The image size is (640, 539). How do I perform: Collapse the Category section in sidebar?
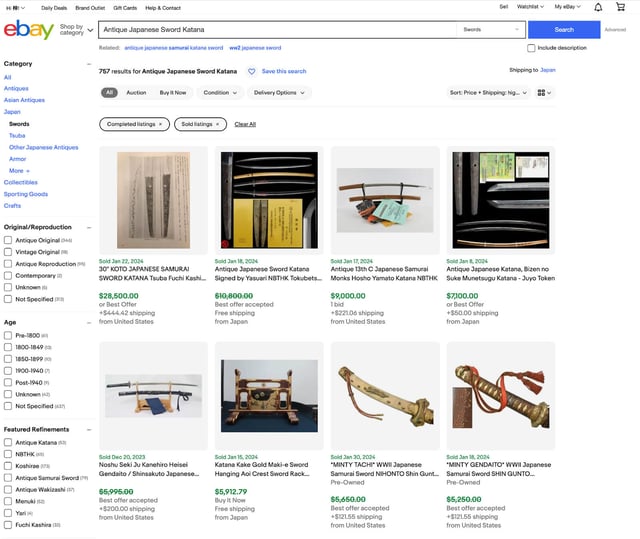pos(89,63)
